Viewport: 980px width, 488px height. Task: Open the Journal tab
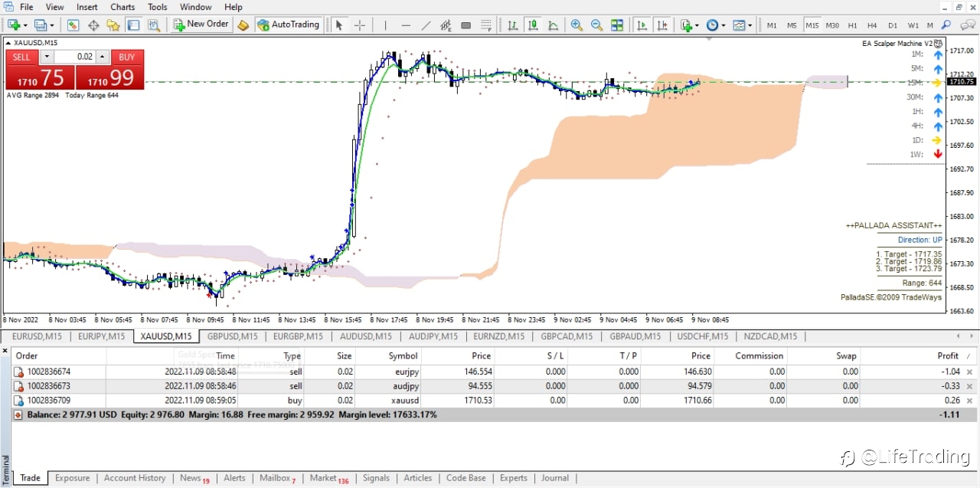coord(555,478)
